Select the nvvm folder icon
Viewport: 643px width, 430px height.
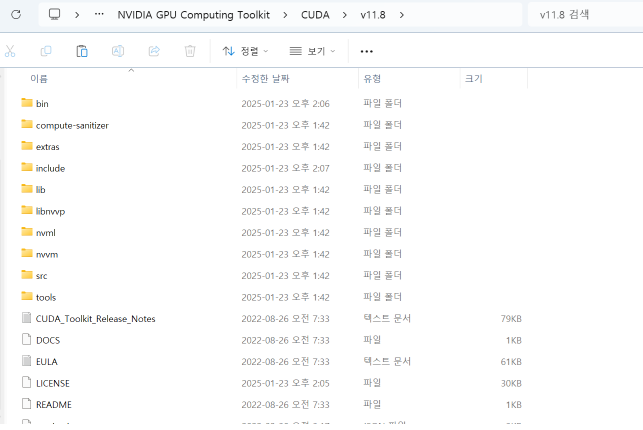point(27,253)
